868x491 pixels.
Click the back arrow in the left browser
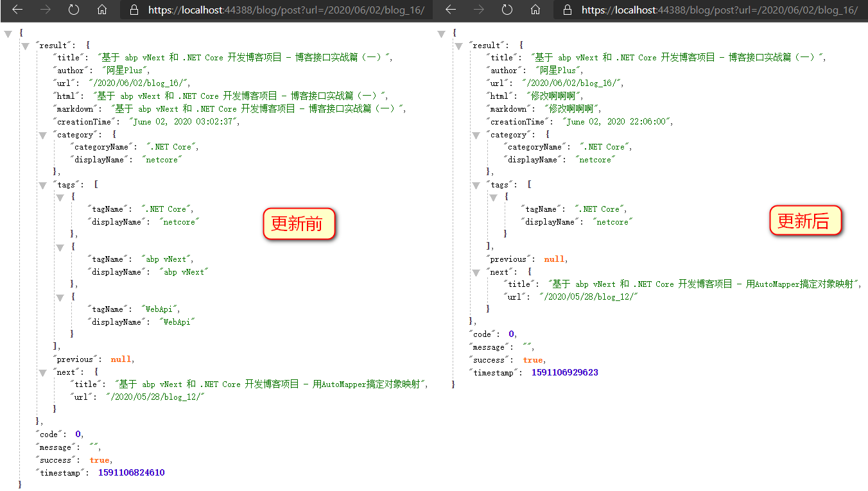(17, 10)
